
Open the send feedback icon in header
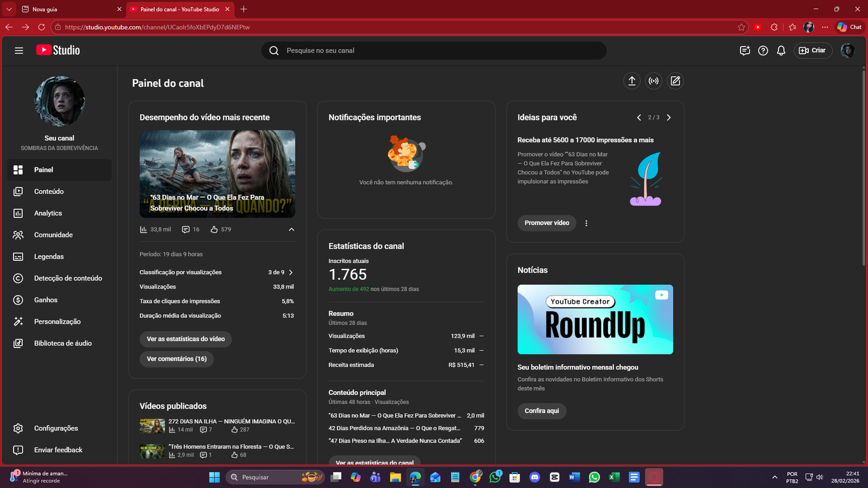[745, 50]
